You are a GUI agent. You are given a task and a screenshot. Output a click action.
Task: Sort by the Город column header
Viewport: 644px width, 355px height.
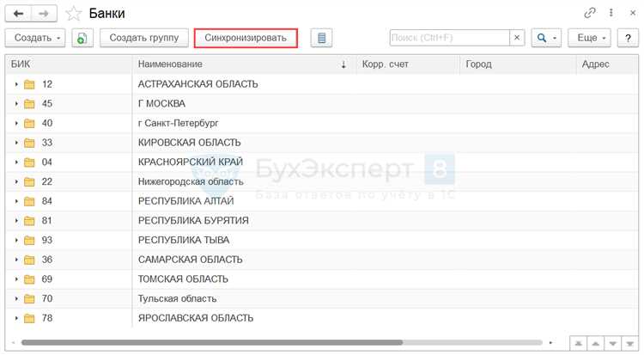(518, 64)
